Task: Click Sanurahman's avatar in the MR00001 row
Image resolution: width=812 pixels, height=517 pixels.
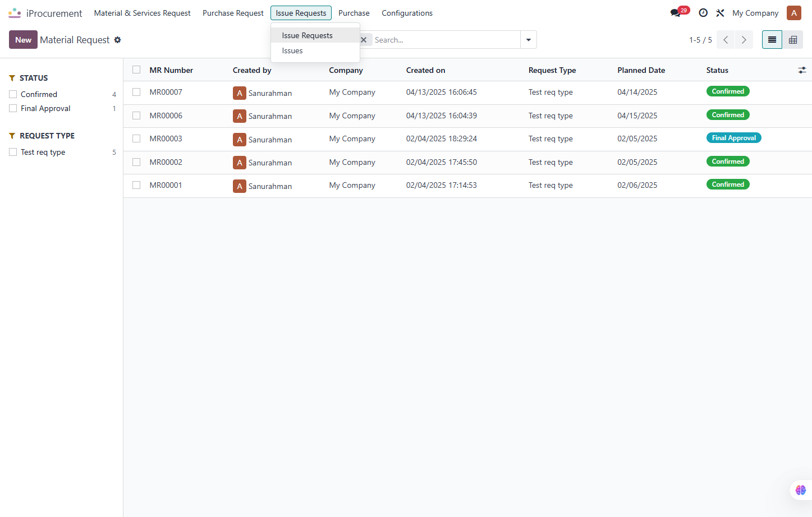Action: (x=240, y=186)
